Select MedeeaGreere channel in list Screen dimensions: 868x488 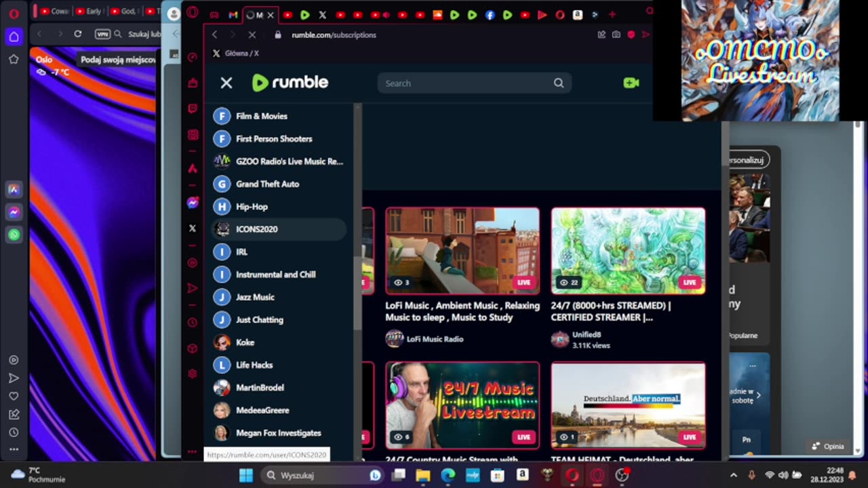[x=279, y=410]
